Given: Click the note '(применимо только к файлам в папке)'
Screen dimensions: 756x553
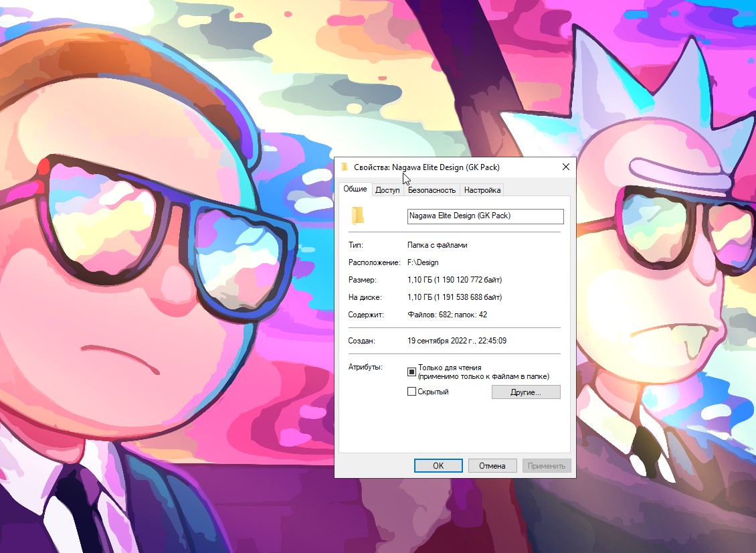Looking at the screenshot, I should click(x=484, y=376).
